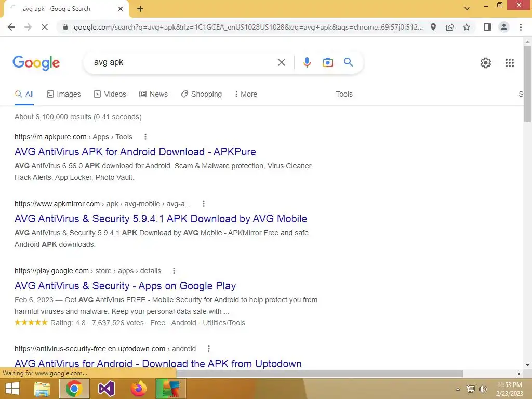This screenshot has height=399, width=532.
Task: Open Google quick settings gear
Action: tap(486, 63)
